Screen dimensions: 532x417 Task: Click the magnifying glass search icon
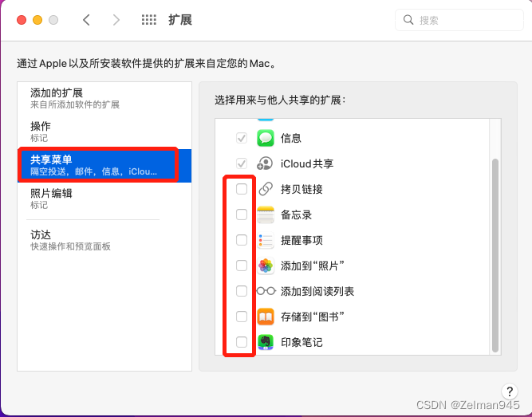[x=408, y=20]
